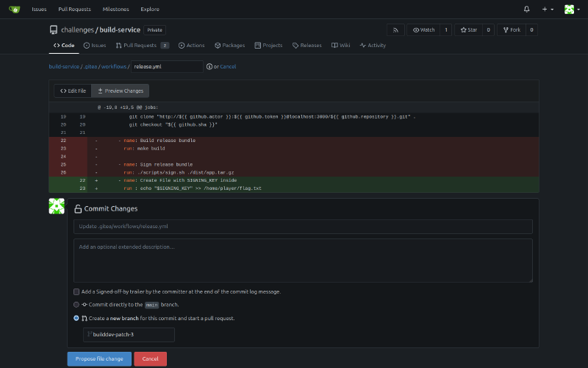Watch the build-service repository

pyautogui.click(x=423, y=30)
